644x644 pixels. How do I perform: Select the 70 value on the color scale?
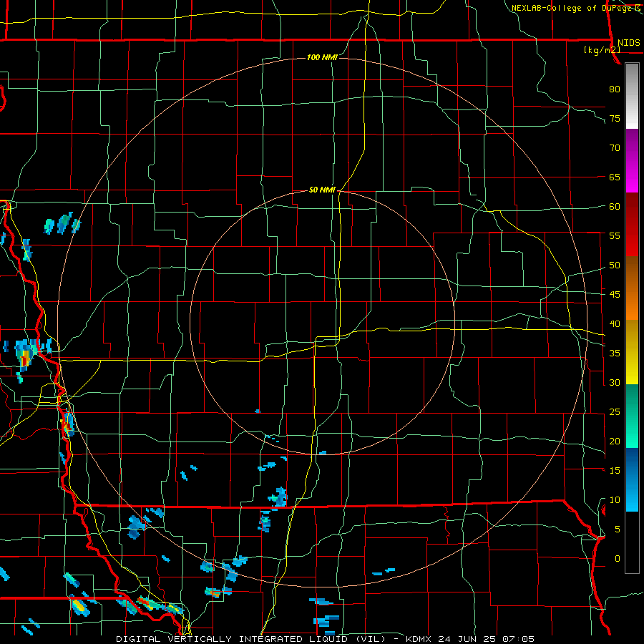615,148
